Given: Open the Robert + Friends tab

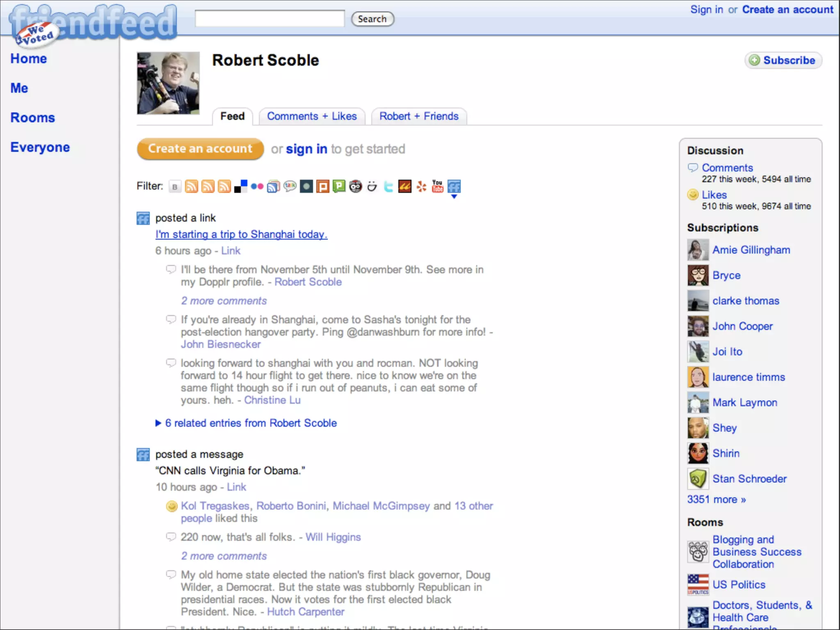Looking at the screenshot, I should pyautogui.click(x=419, y=116).
